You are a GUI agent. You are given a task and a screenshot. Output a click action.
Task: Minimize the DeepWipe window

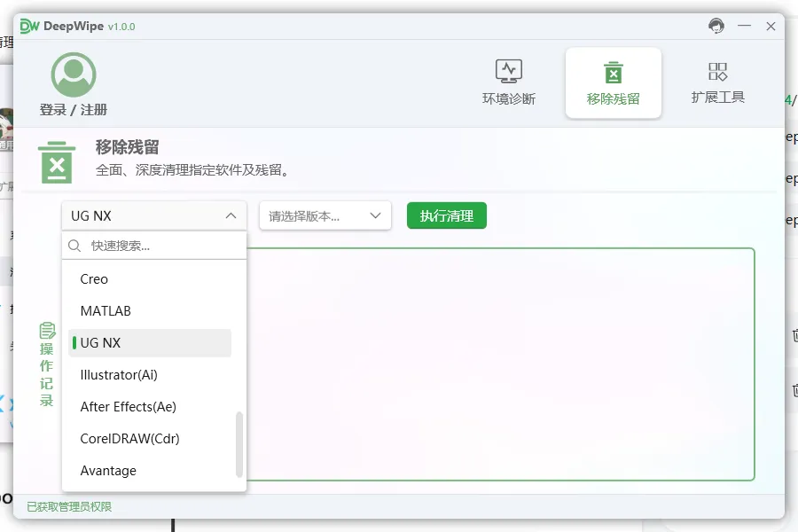click(744, 26)
